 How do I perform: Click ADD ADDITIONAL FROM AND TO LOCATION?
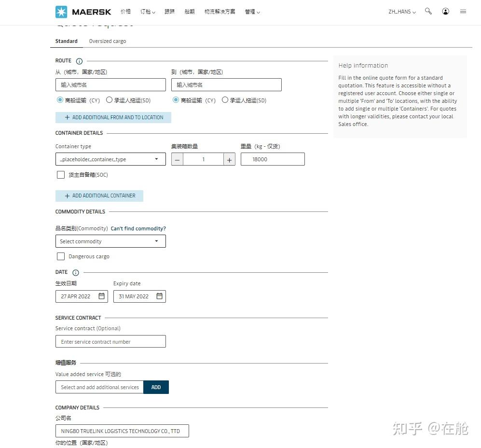(x=113, y=117)
